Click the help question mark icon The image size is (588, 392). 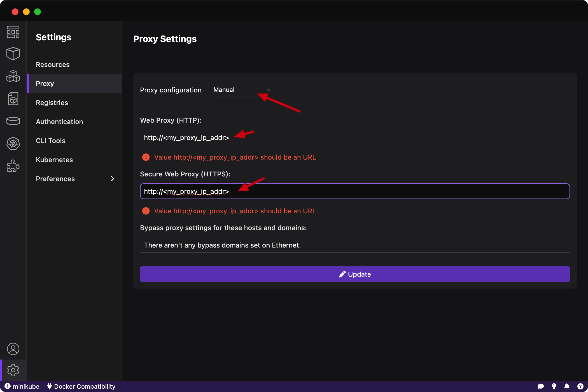tap(580, 386)
